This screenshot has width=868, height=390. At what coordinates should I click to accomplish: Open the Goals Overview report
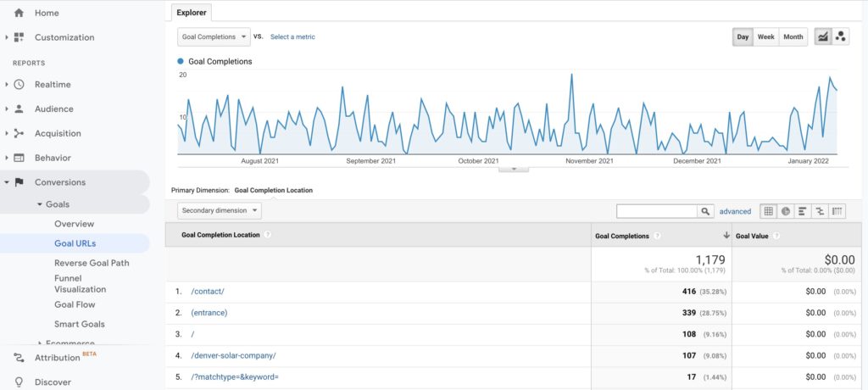tap(75, 224)
